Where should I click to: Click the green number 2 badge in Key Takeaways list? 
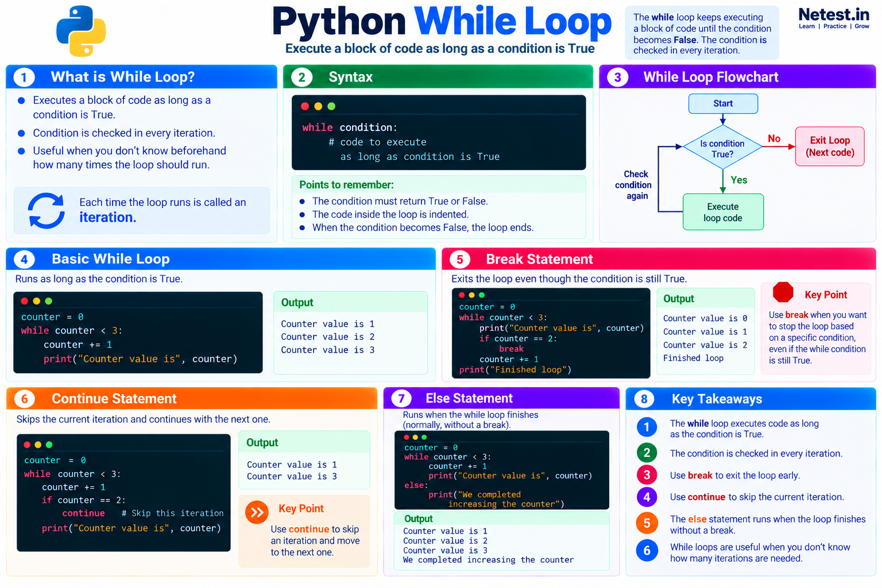click(x=647, y=452)
